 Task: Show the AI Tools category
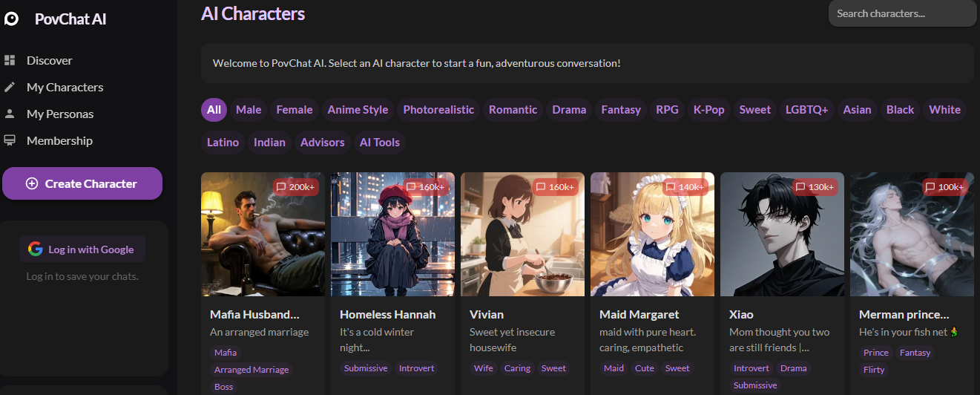[x=379, y=143]
